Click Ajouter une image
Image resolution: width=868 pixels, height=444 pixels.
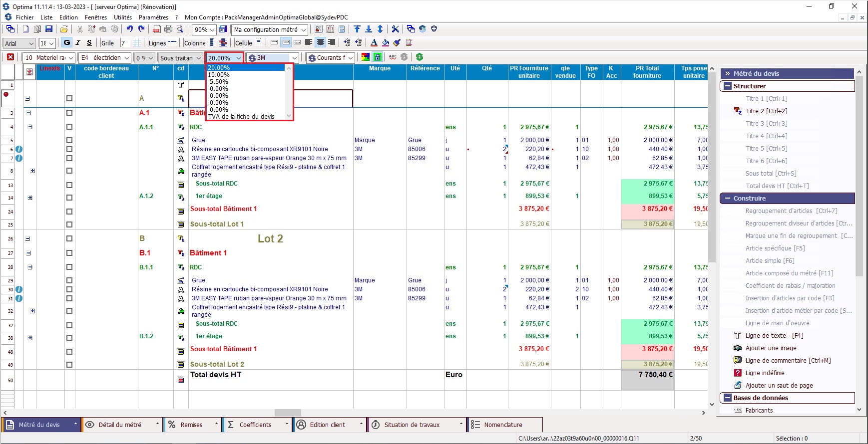coord(771,348)
